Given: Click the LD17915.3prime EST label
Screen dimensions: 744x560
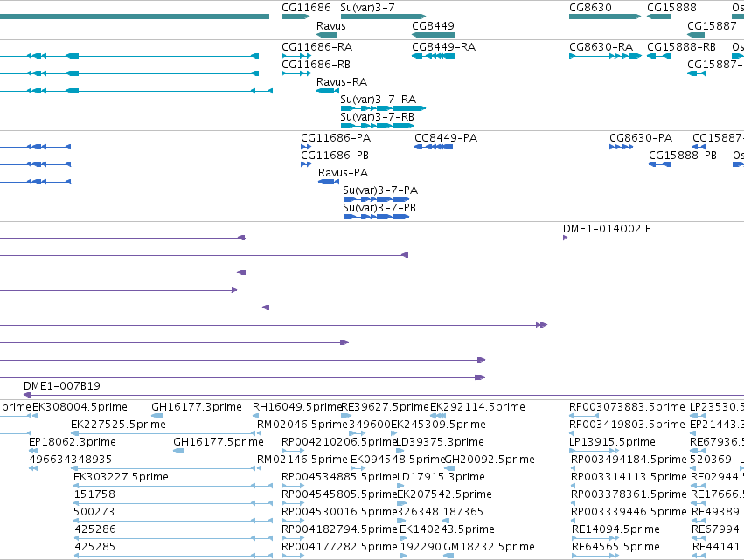Looking at the screenshot, I should point(441,477).
